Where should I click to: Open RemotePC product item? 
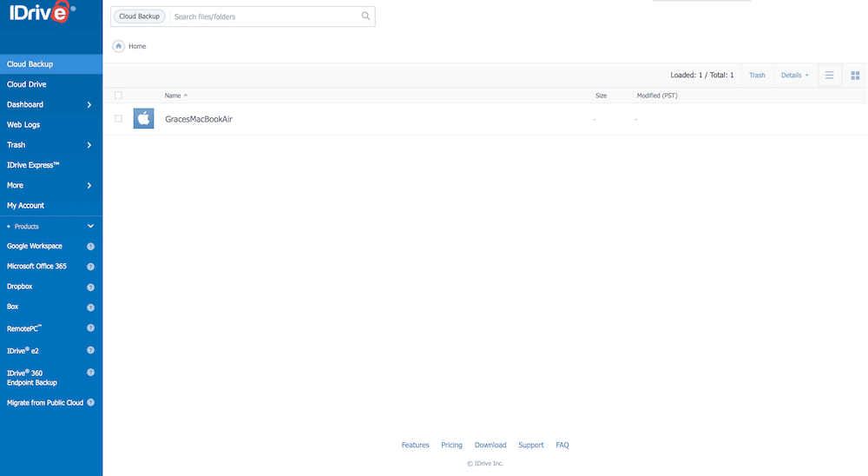[24, 328]
